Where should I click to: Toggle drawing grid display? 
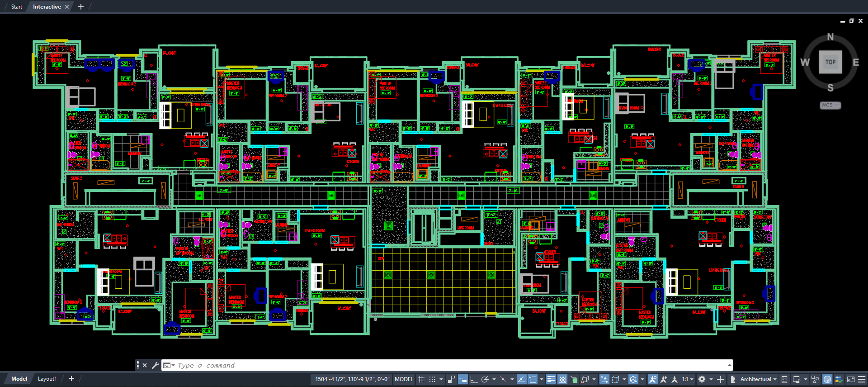421,379
